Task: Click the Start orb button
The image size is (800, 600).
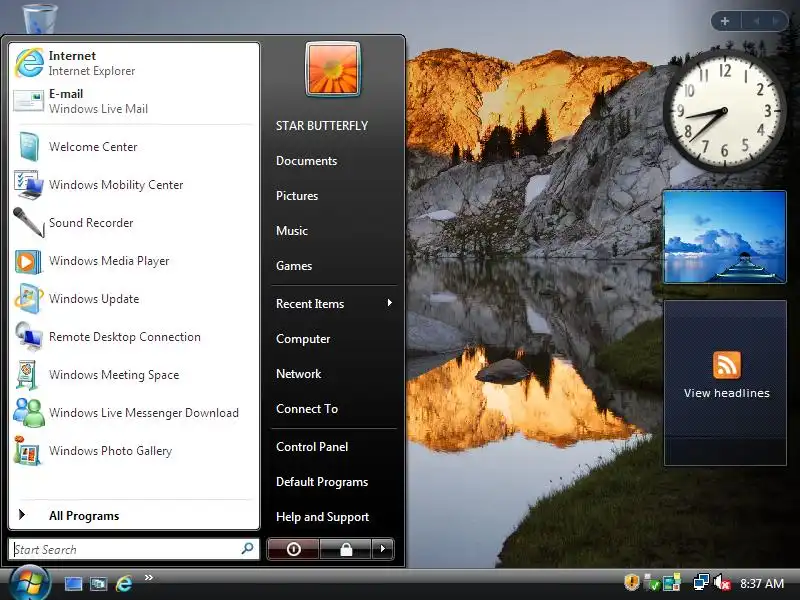Action: (x=30, y=583)
